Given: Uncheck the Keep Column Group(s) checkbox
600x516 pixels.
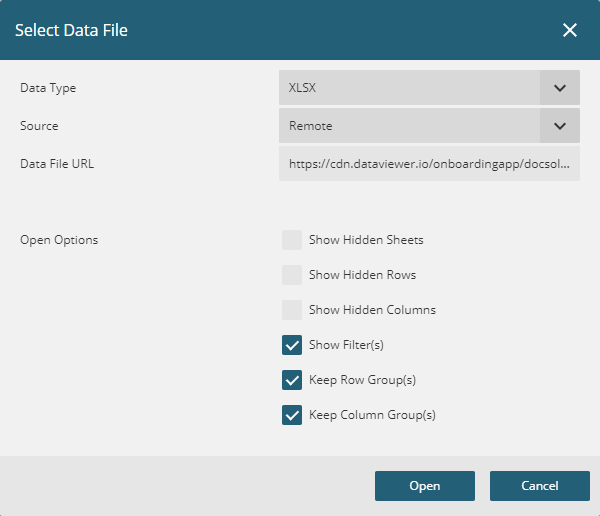Looking at the screenshot, I should [x=292, y=415].
